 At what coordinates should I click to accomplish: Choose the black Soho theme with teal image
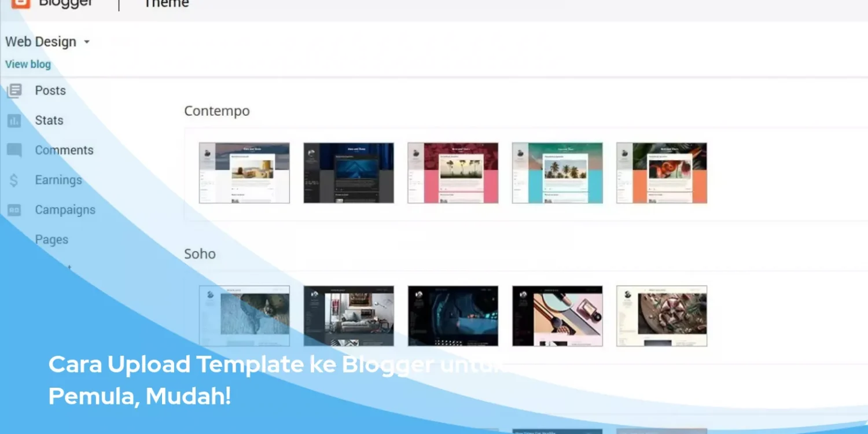point(453,316)
